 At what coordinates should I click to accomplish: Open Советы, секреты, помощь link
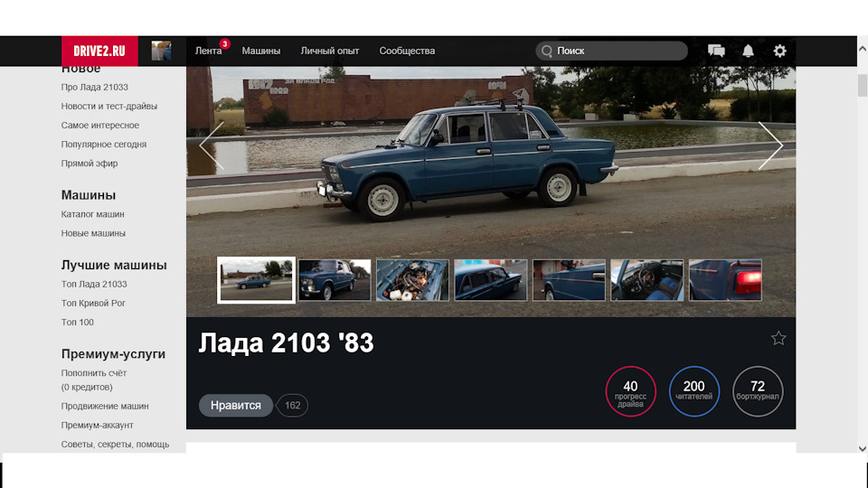[115, 445]
